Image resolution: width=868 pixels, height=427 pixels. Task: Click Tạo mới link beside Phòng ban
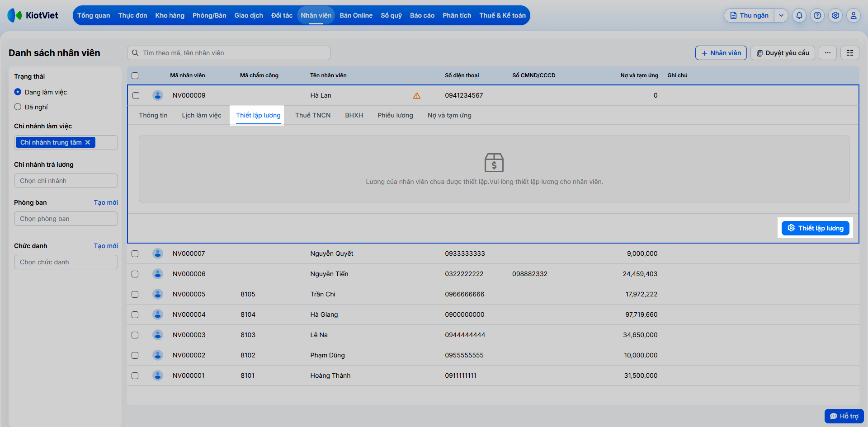coord(106,202)
